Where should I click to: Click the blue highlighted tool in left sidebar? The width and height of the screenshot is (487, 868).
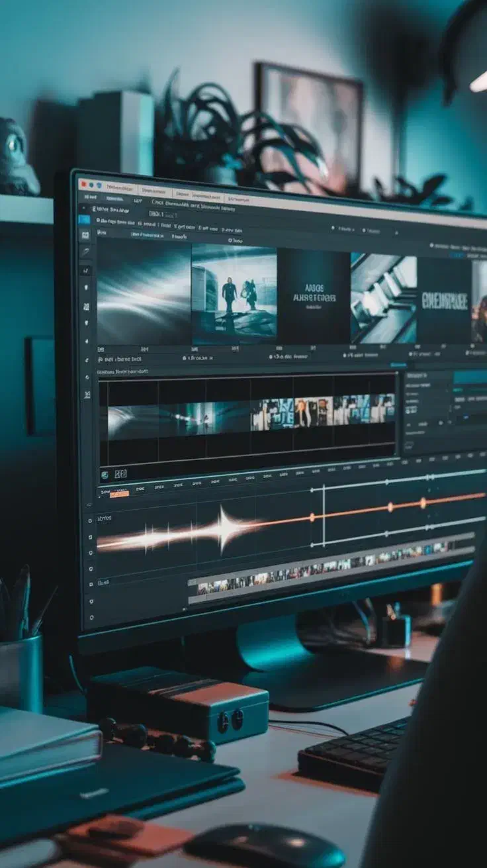pos(84,219)
